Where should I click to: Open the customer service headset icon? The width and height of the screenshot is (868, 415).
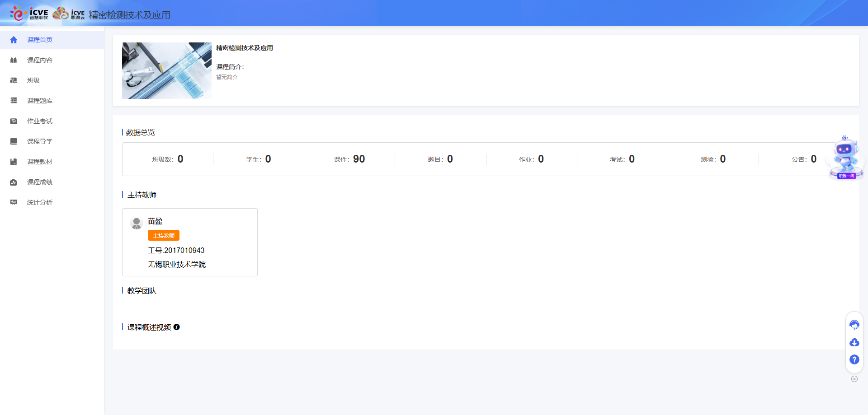[854, 325]
